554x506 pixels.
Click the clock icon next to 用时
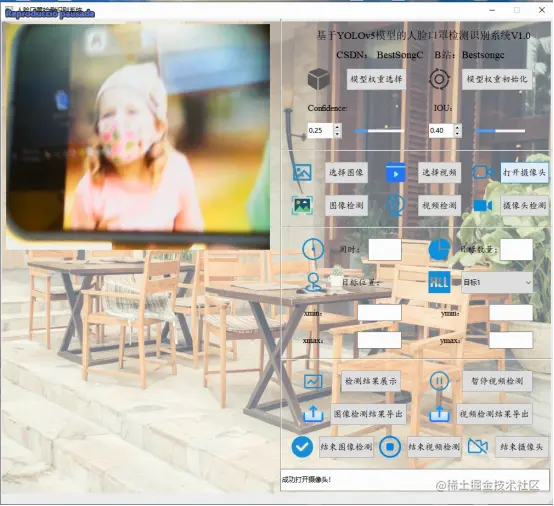point(313,249)
